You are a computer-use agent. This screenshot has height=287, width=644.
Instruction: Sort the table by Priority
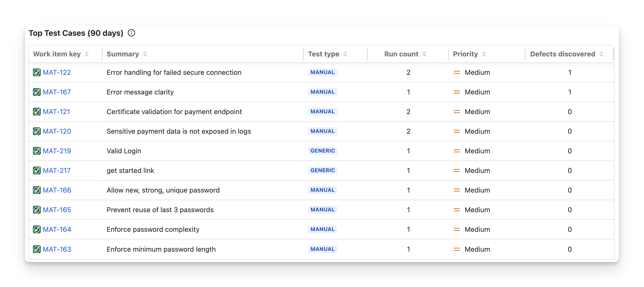tap(484, 54)
